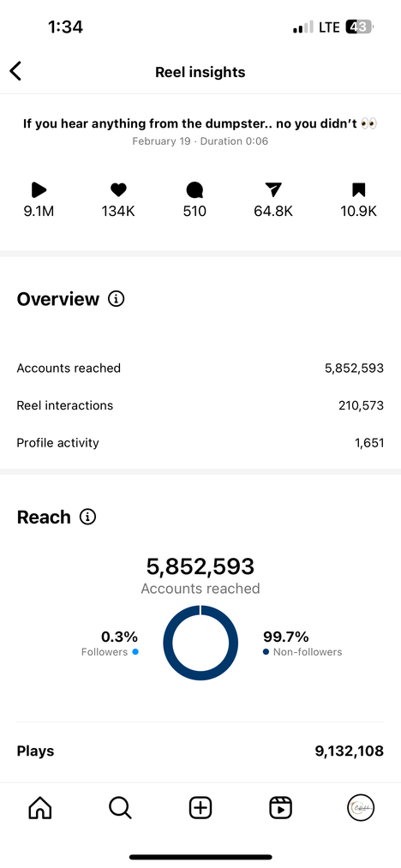
Task: Tap the plays icon showing 9.1M
Action: [x=39, y=190]
